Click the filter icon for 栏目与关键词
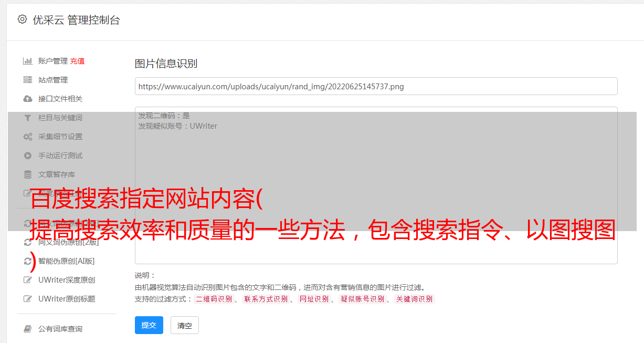The width and height of the screenshot is (644, 343). coord(28,118)
